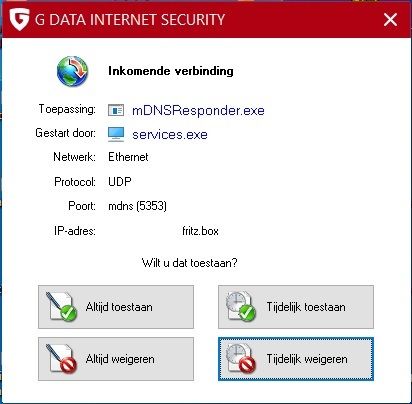Click the clock block icon in Tijdelijk weigeren
This screenshot has height=404, width=412.
tap(241, 359)
